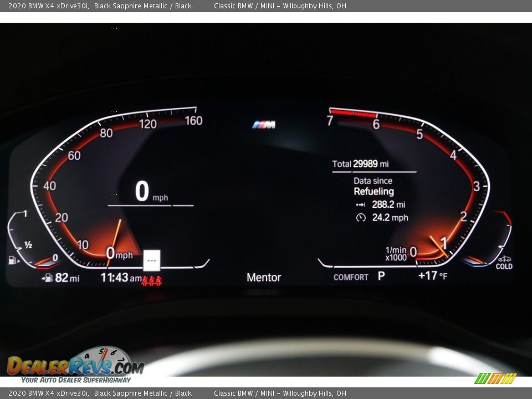Screen dimensions: 532x399
Task: Click the Total 29989 mi odometer reading
Action: pyautogui.click(x=360, y=164)
